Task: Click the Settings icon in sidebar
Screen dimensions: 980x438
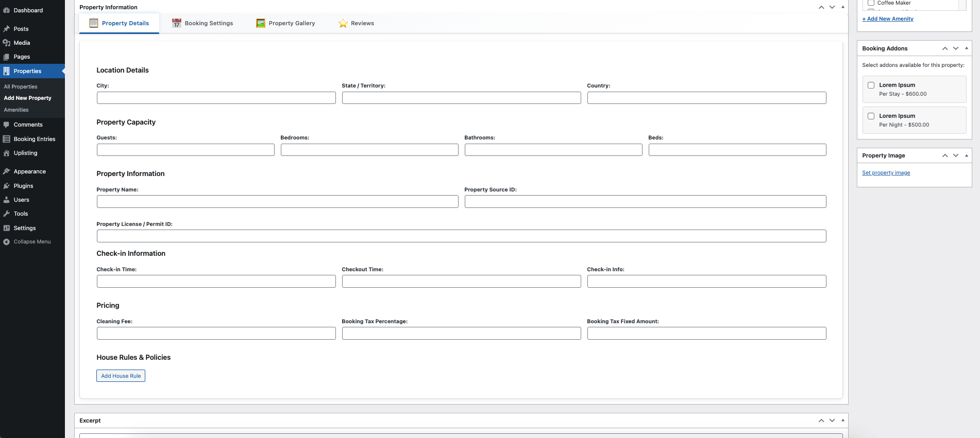Action: [7, 228]
